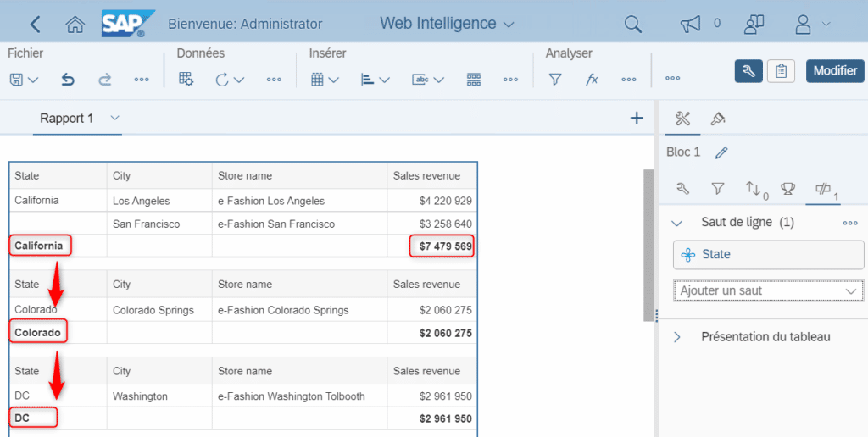The image size is (868, 437).
Task: Insert a table with the grid icon
Action: point(317,80)
